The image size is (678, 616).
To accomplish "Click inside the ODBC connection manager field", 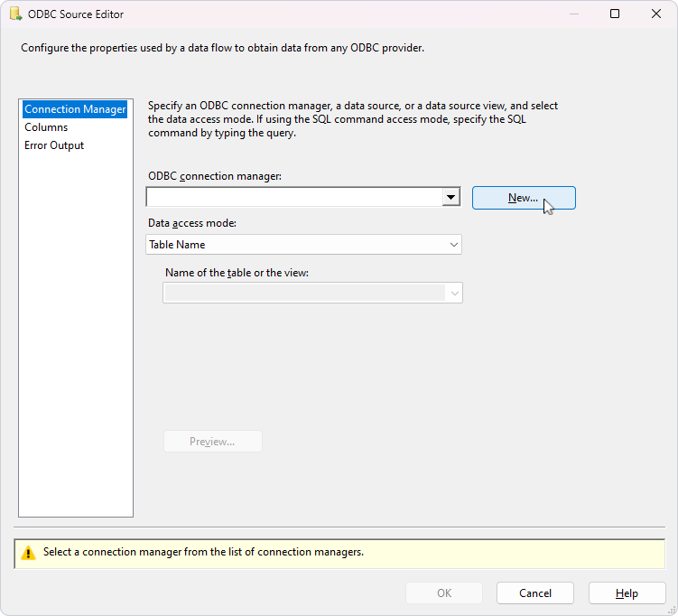I will [293, 197].
